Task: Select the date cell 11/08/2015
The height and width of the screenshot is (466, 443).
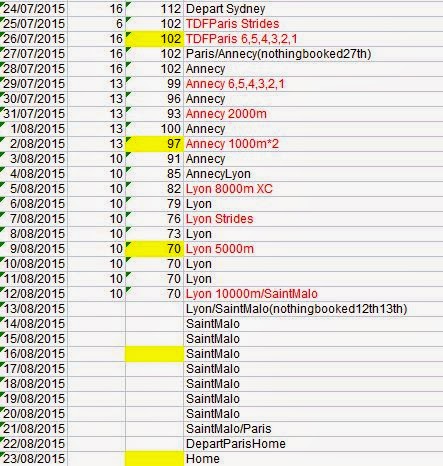Action: point(34,279)
